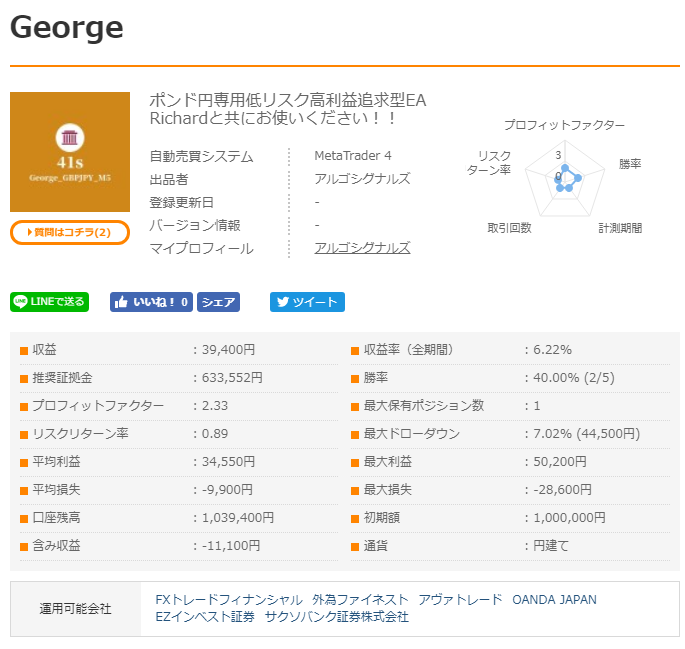The width and height of the screenshot is (685, 649).
Task: Visit the 外為ファイネスト broker link
Action: pos(360,600)
